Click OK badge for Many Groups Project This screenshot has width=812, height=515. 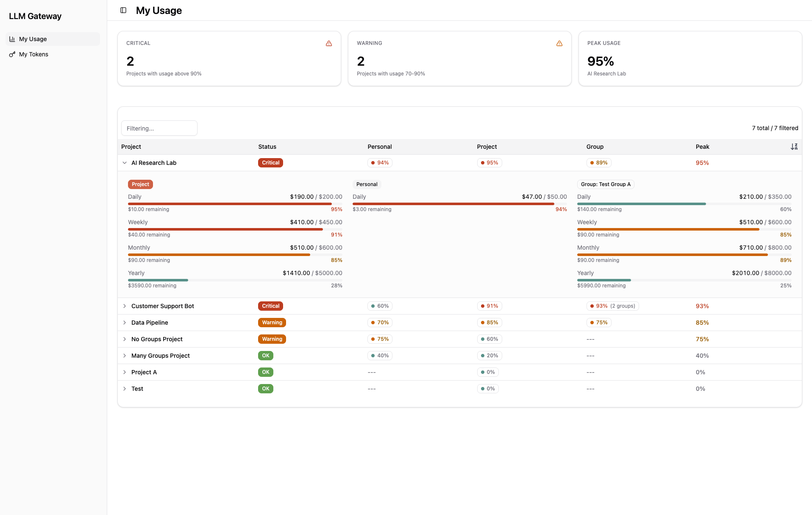[266, 356]
